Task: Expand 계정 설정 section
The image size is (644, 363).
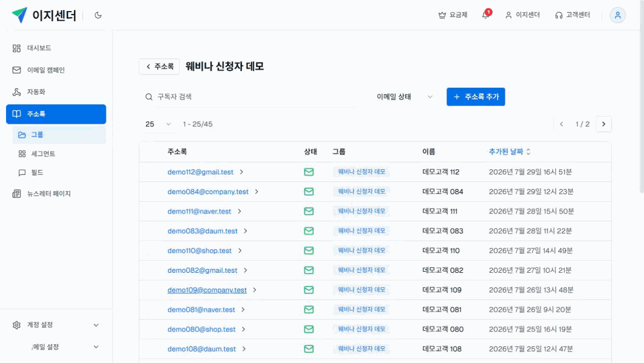Action: click(56, 325)
